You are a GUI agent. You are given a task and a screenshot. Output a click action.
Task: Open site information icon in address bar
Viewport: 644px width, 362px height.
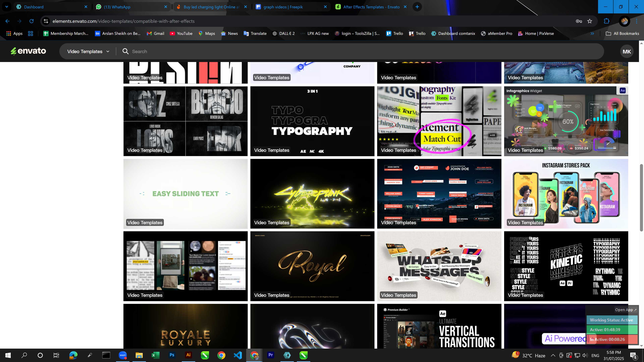point(46,21)
